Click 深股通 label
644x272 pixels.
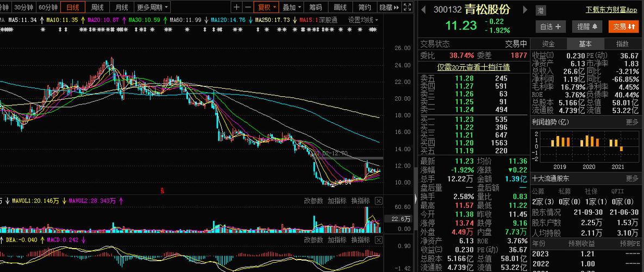(x=328, y=20)
